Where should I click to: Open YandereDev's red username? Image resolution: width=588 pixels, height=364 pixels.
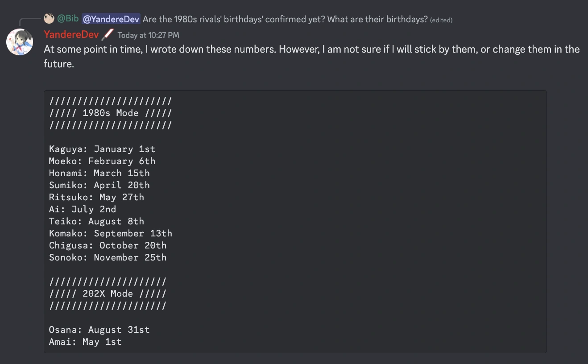coord(71,35)
